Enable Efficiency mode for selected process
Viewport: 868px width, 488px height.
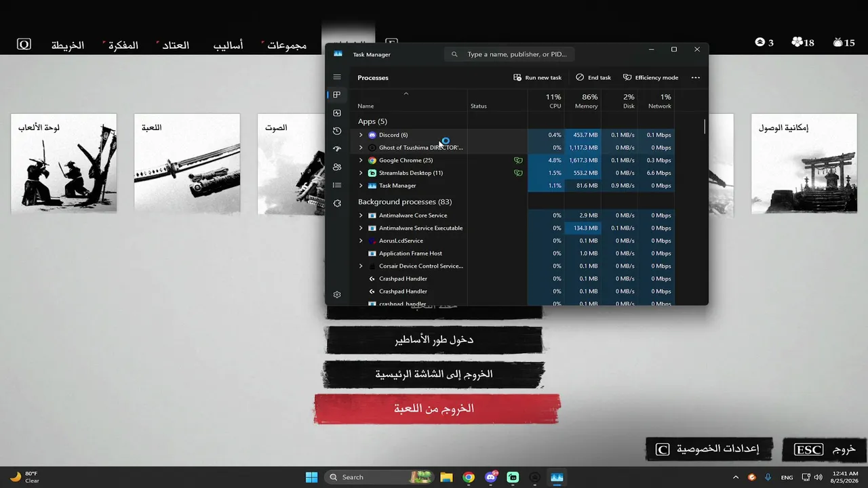[x=651, y=77]
